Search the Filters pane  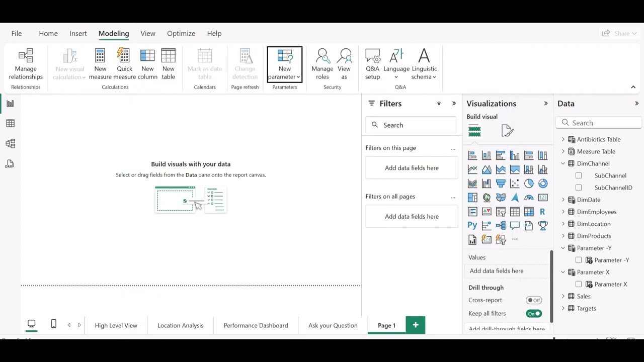point(411,125)
